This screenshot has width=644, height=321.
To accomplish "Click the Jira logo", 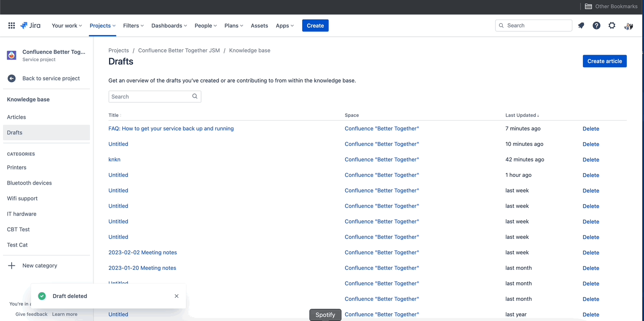I will [31, 26].
